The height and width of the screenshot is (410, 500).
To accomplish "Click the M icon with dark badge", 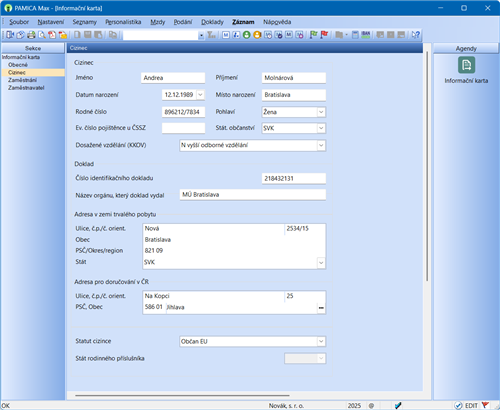I will 278,35.
